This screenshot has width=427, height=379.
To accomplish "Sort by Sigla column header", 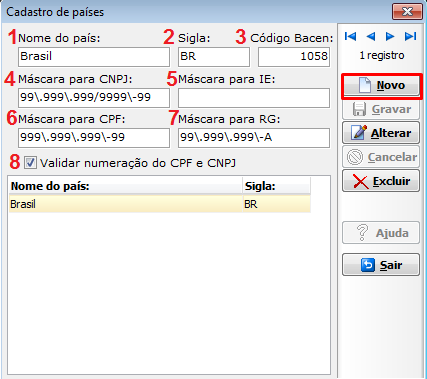I will pyautogui.click(x=277, y=186).
